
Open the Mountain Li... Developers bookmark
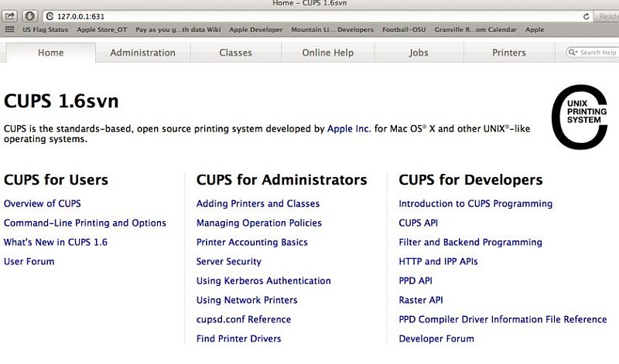click(x=333, y=29)
